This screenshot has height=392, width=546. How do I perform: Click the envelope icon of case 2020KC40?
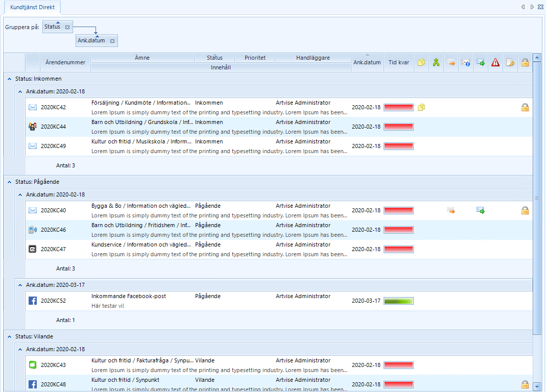pos(32,210)
